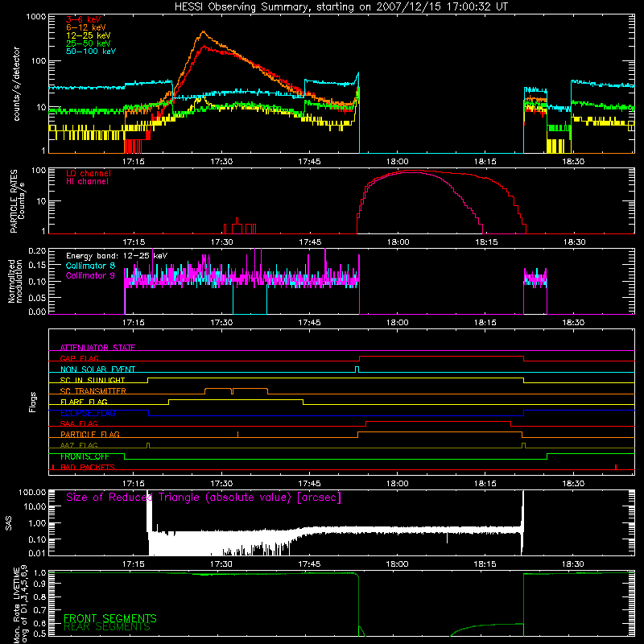The height and width of the screenshot is (644, 644).
Task: Click the 6-12 keV flare peak
Action: pyautogui.click(x=203, y=32)
